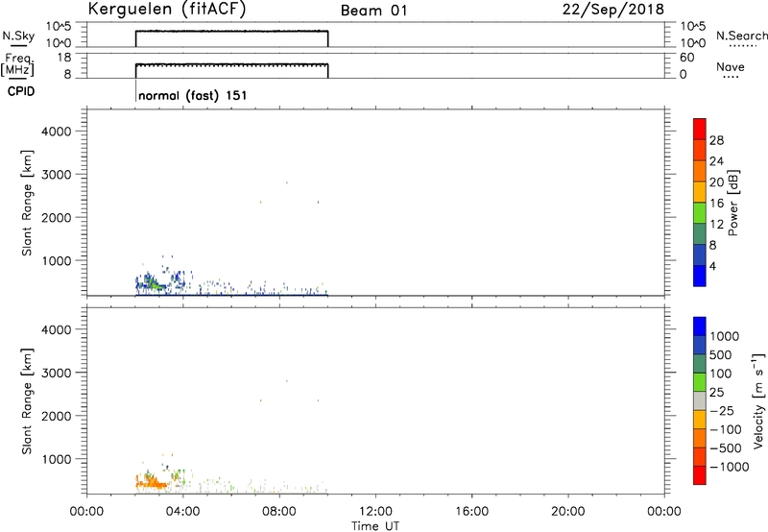Click the "Slant Range [km]" label of power panel
This screenshot has height=532, width=768.
(x=27, y=203)
